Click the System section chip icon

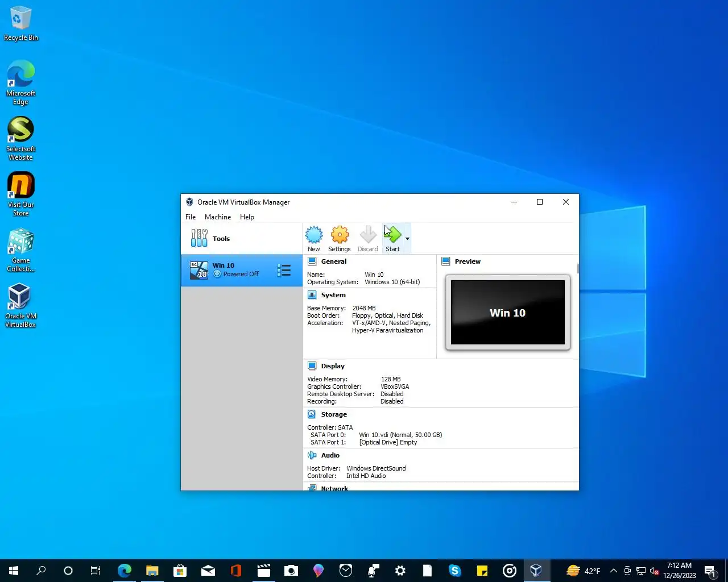tap(312, 295)
